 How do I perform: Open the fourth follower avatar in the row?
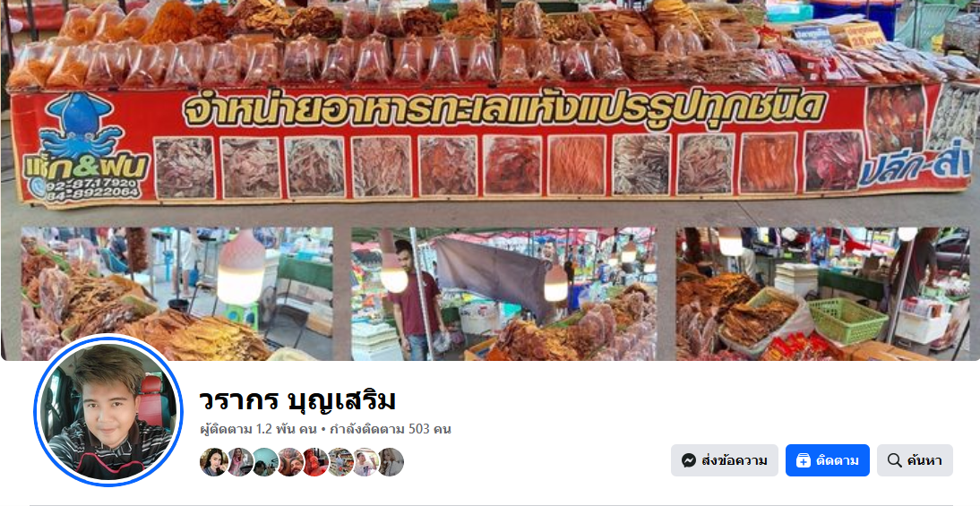click(290, 462)
